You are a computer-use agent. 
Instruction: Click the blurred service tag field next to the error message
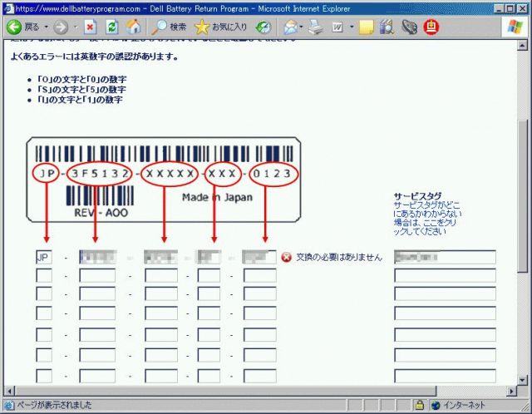[x=445, y=257]
